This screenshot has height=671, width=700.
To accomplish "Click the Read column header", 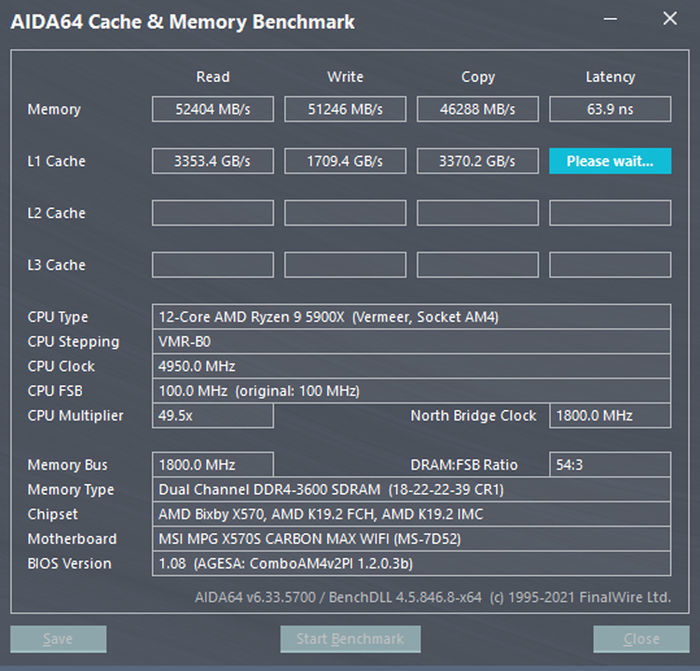I will click(213, 77).
